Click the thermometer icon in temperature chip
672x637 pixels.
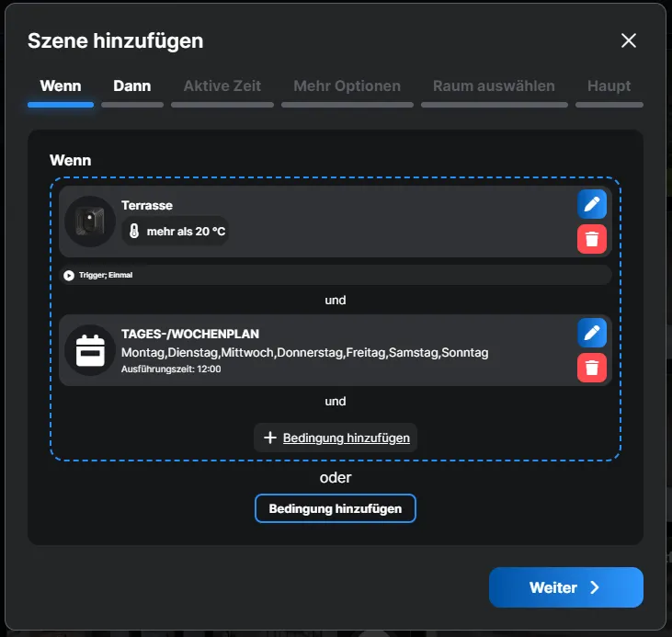coord(134,232)
